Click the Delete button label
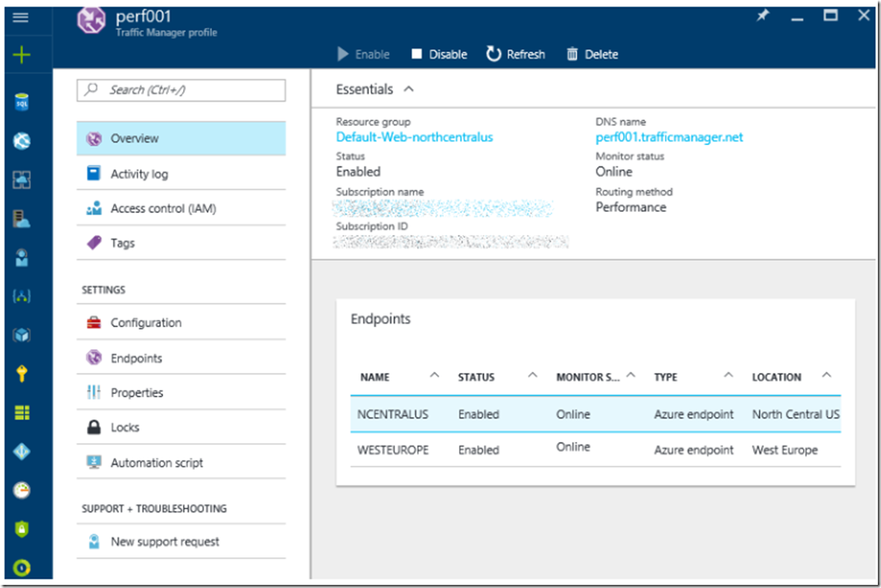Screen dimensions: 881x588 coord(601,54)
